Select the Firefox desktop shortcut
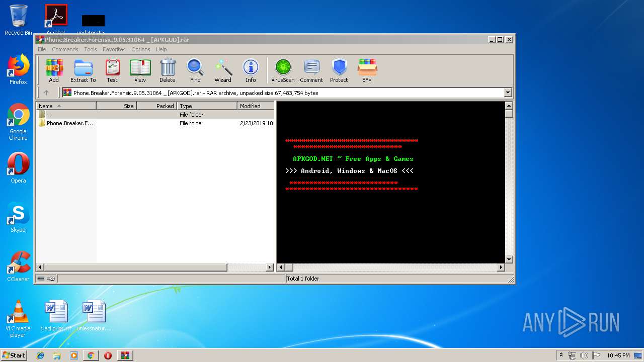644x362 pixels. click(x=18, y=69)
